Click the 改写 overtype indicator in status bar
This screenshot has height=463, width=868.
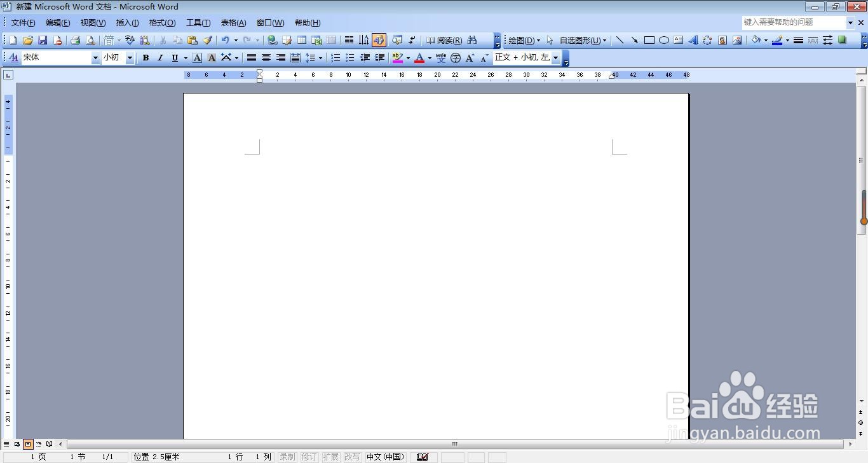[352, 457]
